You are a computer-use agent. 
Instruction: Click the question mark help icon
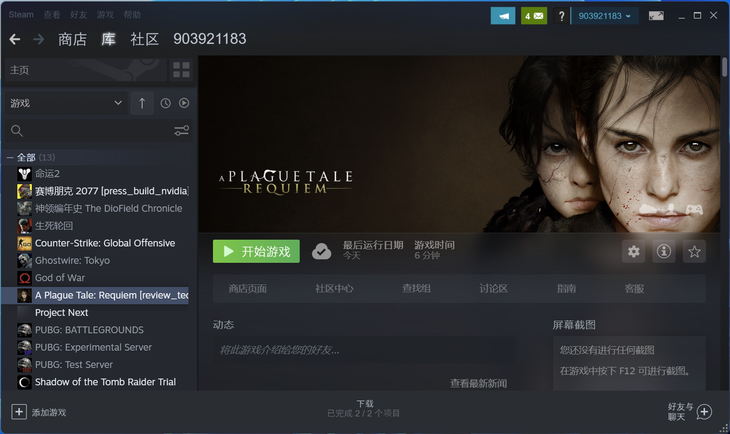tap(561, 16)
